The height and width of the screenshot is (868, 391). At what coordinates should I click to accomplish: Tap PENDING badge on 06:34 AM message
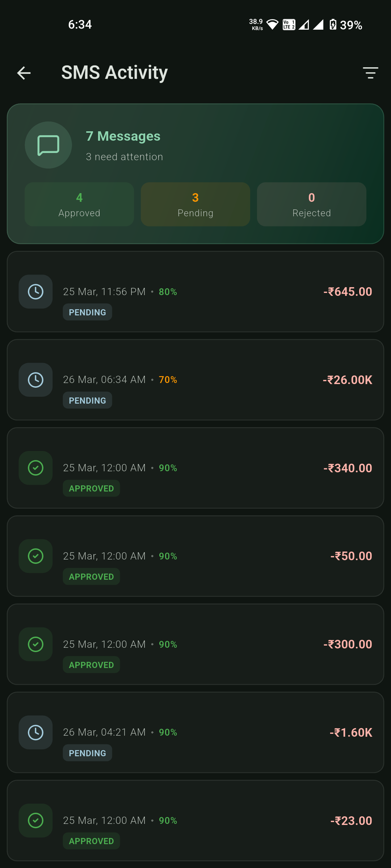tap(87, 400)
